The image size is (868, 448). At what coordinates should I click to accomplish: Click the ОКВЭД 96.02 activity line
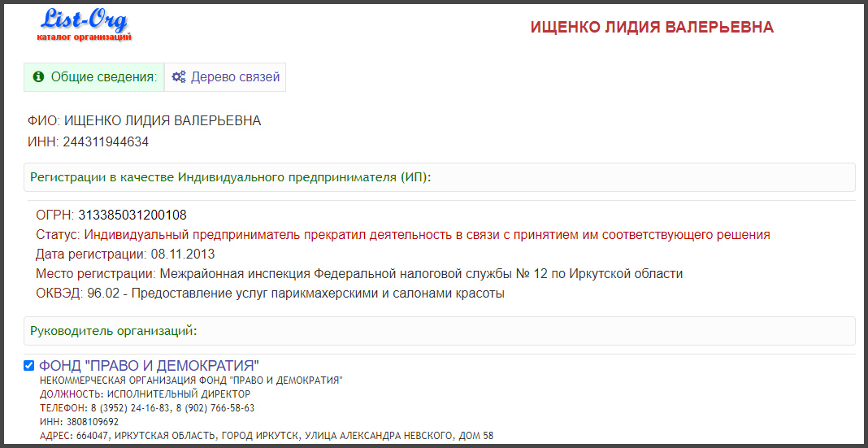click(270, 294)
